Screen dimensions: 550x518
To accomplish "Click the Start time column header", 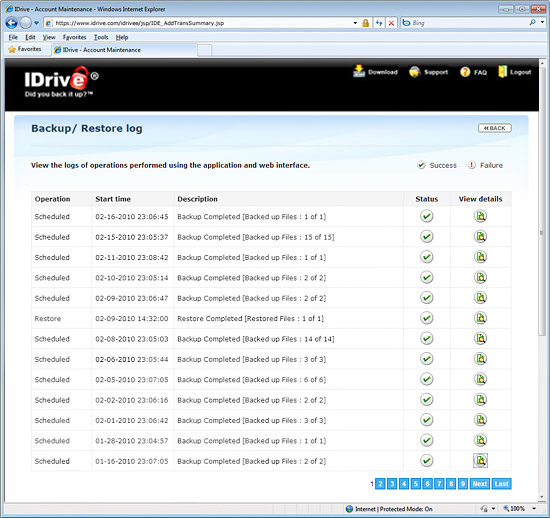I will (113, 199).
